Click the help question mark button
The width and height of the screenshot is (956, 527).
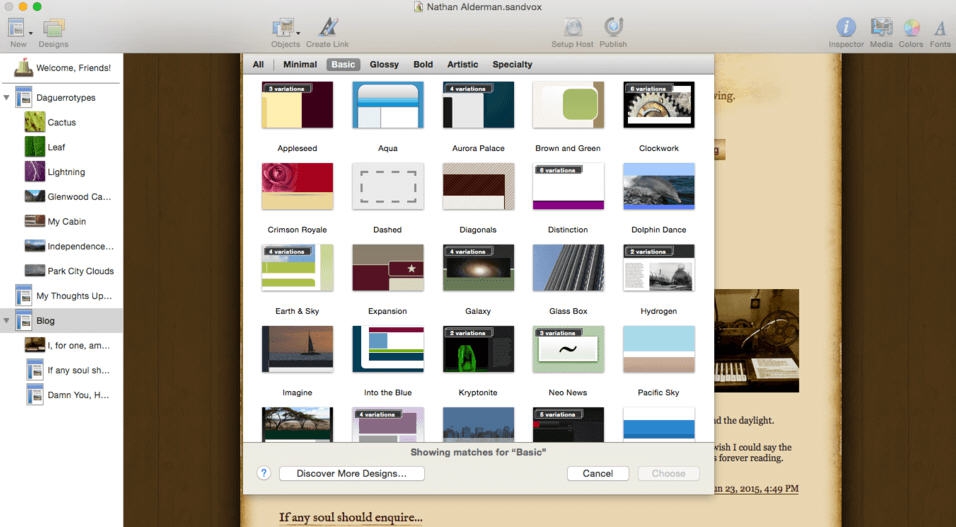[264, 473]
